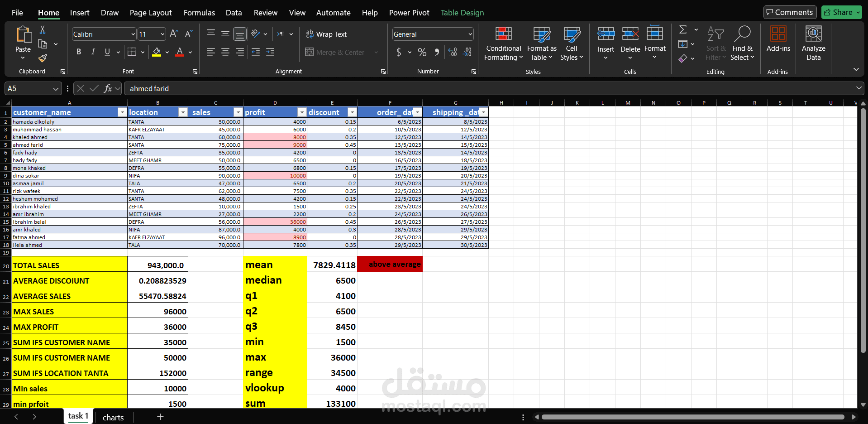Open the Add-ins button
Viewport: 868px width, 424px height.
[x=778, y=39]
